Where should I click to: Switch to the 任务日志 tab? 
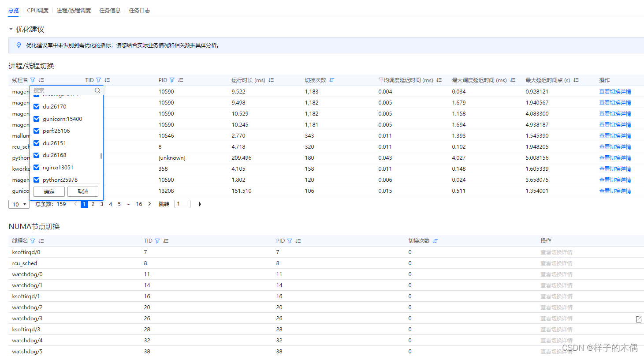[x=140, y=11]
